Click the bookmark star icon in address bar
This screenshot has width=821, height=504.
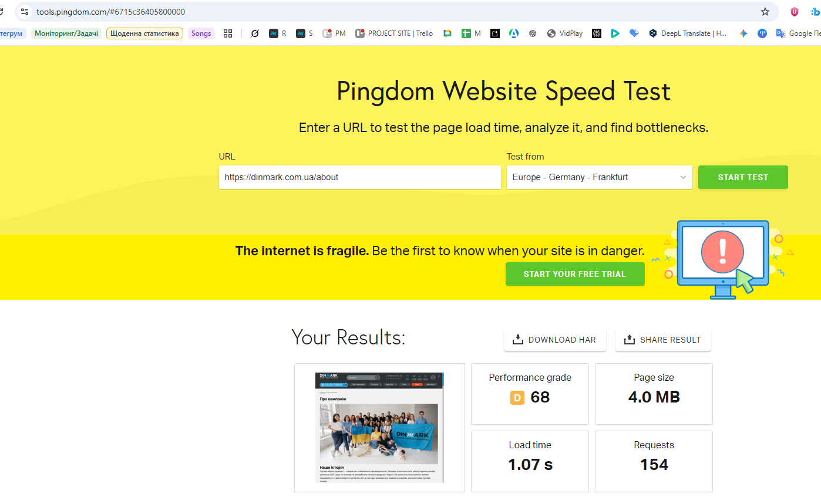click(765, 12)
